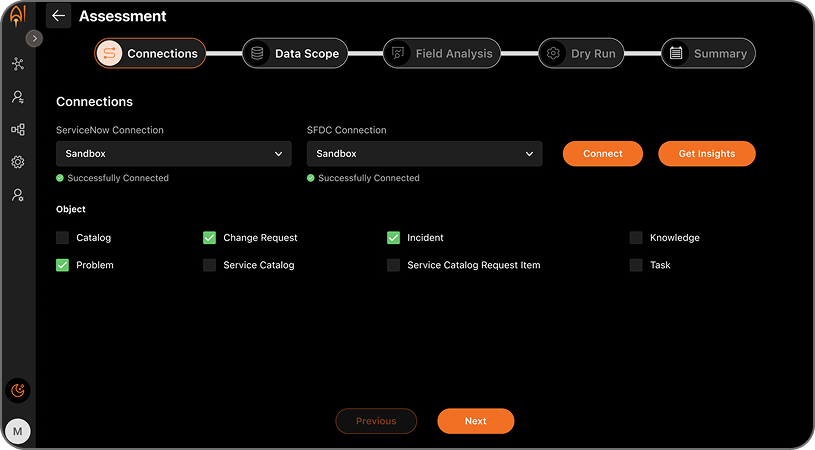The width and height of the screenshot is (815, 450).
Task: Check the Catalog object checkbox
Action: (63, 238)
